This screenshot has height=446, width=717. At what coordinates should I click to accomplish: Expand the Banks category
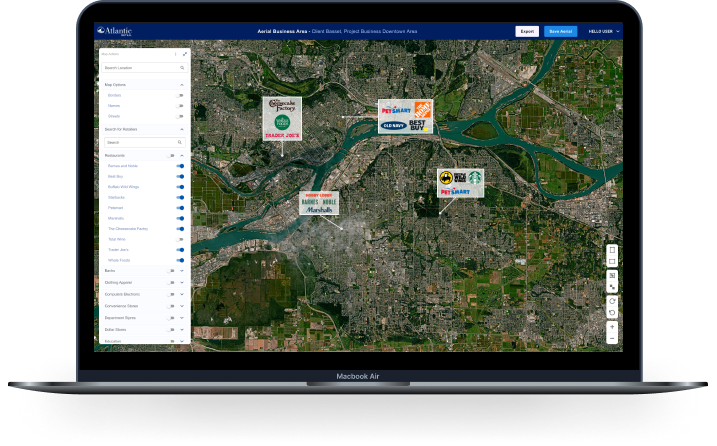coord(182,270)
